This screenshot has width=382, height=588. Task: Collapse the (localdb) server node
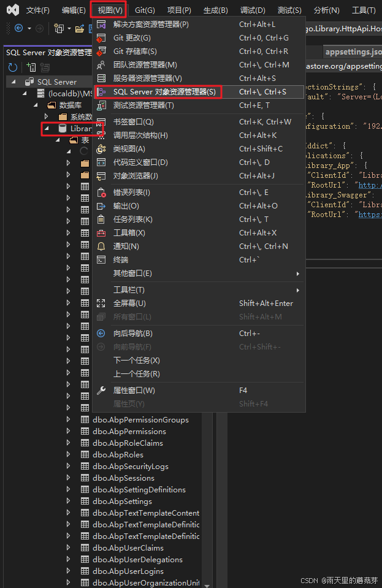tap(26, 93)
